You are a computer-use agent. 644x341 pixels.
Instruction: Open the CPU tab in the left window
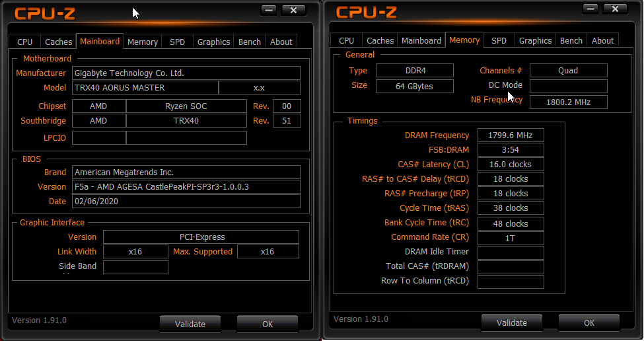click(24, 42)
